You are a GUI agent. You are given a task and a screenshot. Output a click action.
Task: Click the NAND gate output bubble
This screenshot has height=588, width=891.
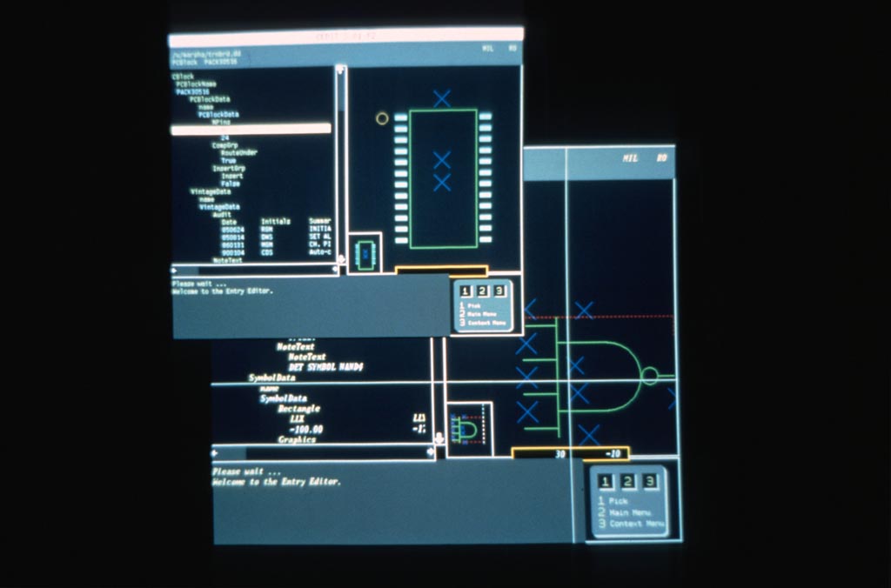tap(649, 376)
